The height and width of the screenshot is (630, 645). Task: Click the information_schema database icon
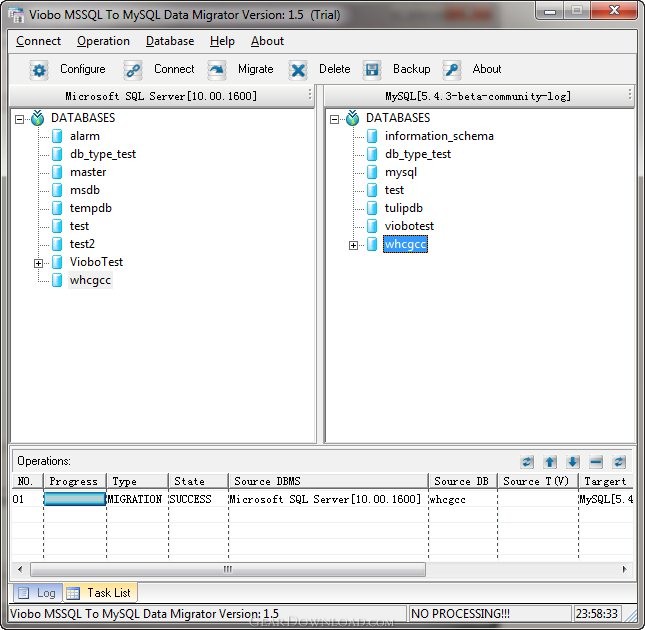pyautogui.click(x=372, y=136)
